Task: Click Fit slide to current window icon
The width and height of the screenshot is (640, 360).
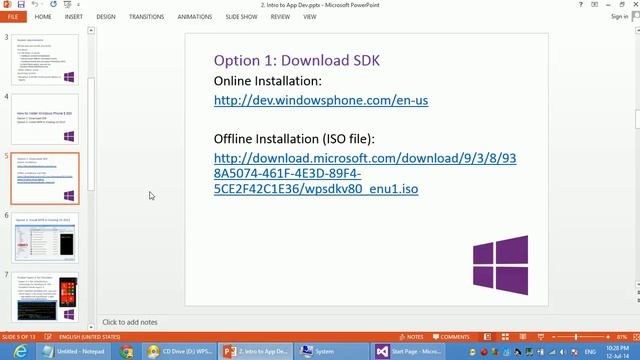Action: click(636, 337)
